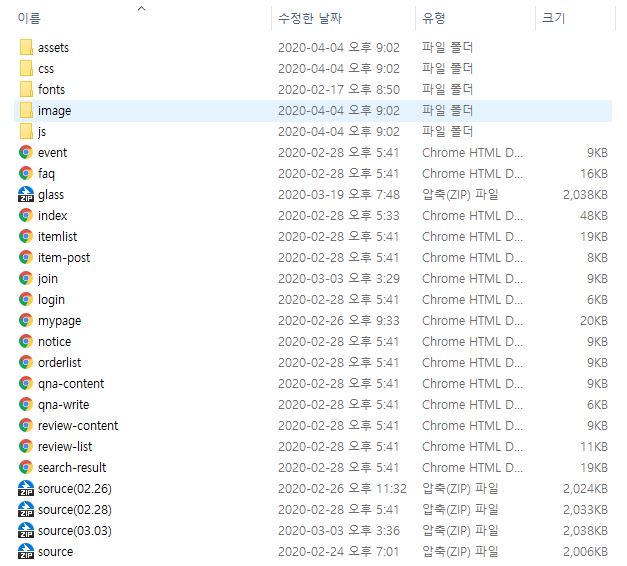627x566 pixels.
Task: Select the file name soruce(02.26)
Action: (75, 488)
